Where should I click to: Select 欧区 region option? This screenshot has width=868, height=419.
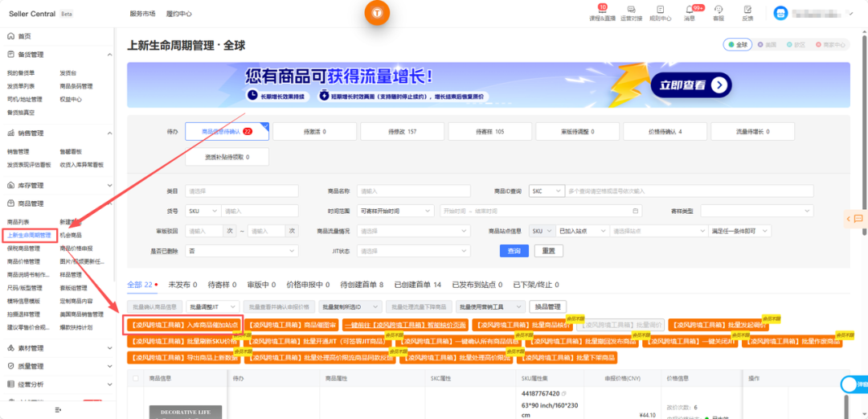click(x=796, y=45)
